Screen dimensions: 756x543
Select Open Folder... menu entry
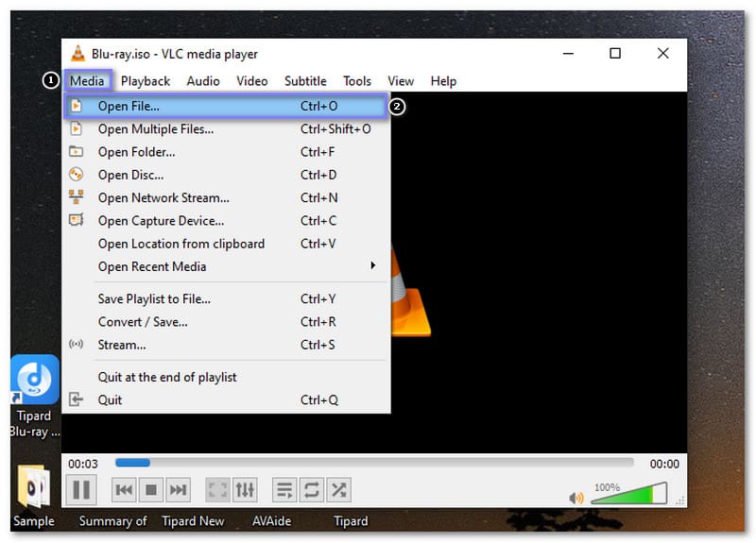coord(226,152)
